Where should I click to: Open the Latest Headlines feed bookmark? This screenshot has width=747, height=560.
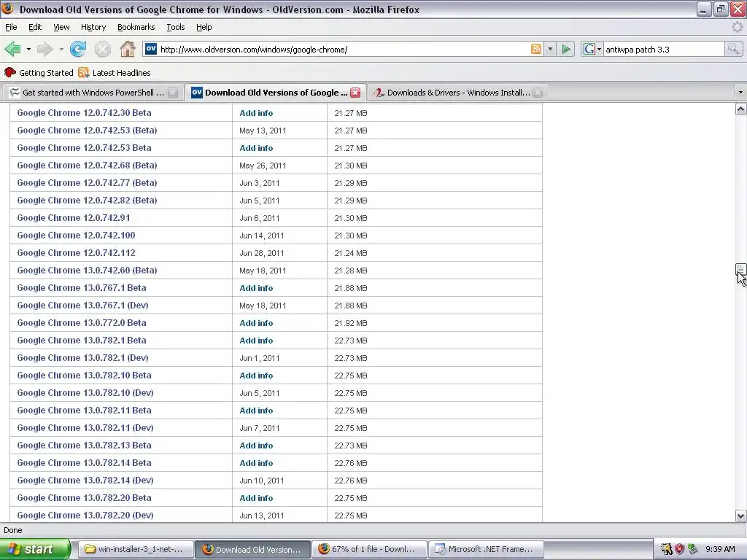115,72
